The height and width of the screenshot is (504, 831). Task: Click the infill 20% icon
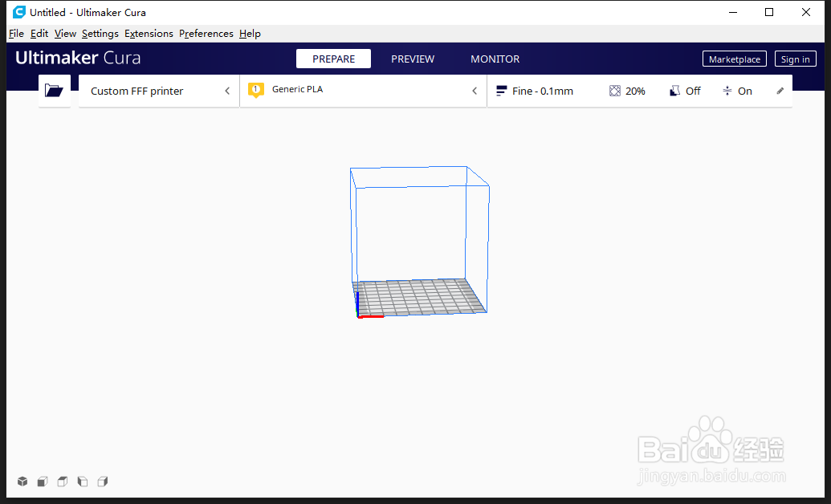pos(615,91)
